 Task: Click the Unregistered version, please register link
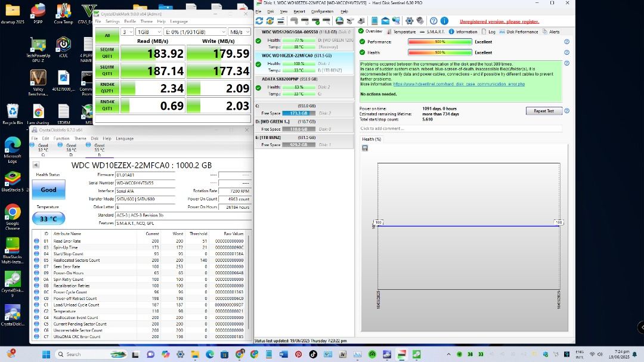click(499, 21)
